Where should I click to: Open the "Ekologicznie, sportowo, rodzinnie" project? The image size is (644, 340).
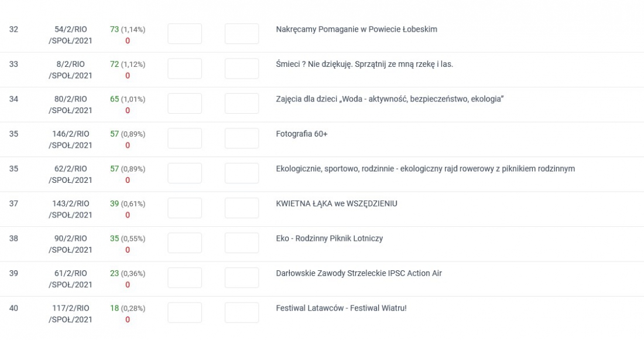pos(425,169)
